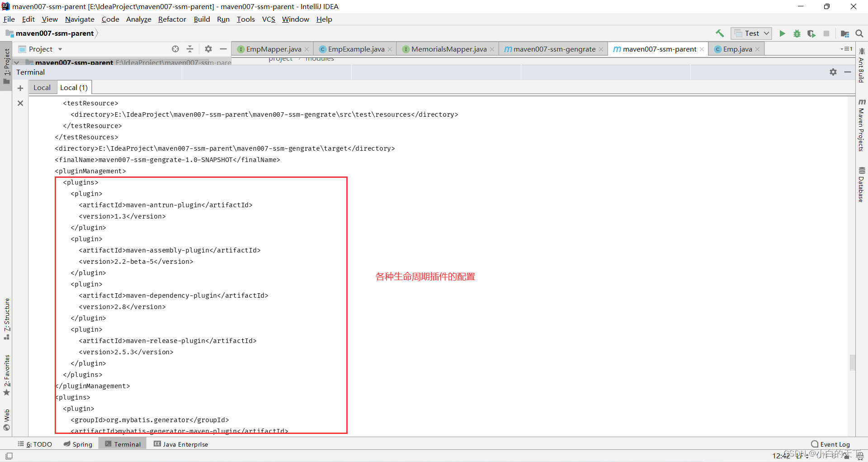868x462 pixels.
Task: Click the org.mybatis.generator groupId line
Action: [x=150, y=420]
